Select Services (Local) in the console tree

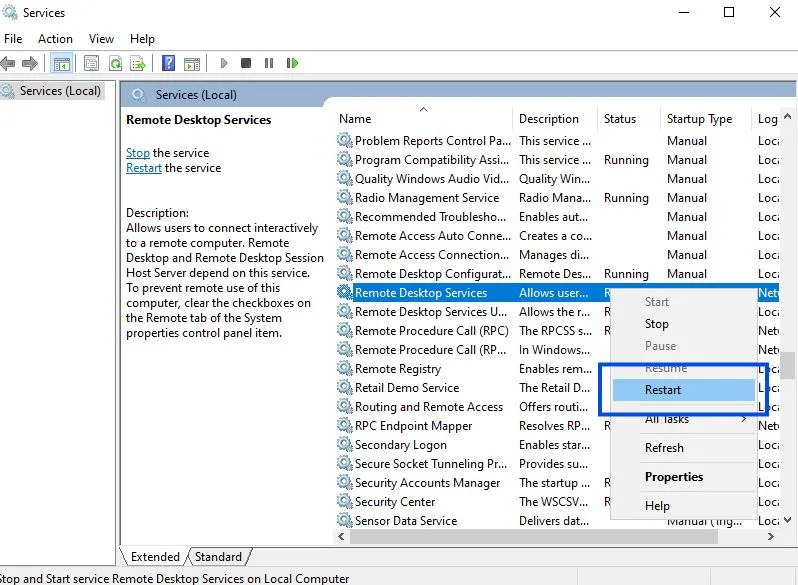(60, 91)
